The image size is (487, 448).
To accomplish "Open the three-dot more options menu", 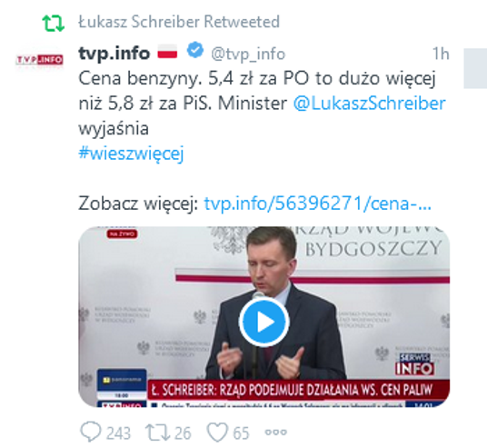I will 275,433.
